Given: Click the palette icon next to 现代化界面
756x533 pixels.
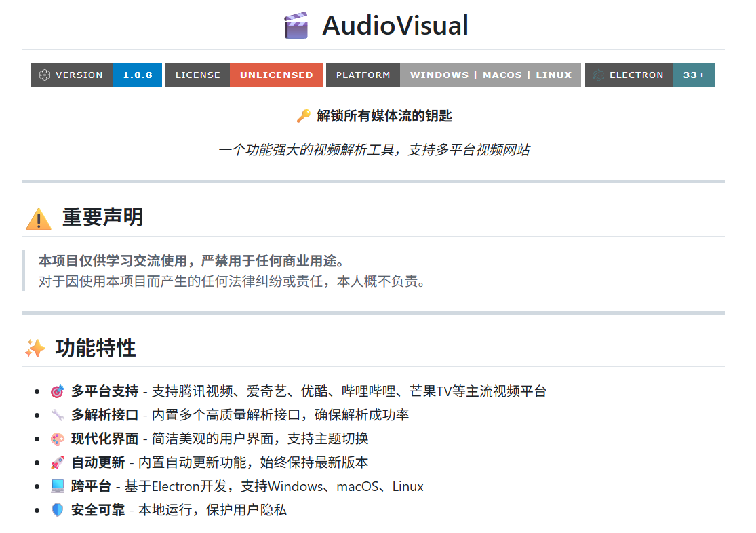Looking at the screenshot, I should tap(58, 439).
